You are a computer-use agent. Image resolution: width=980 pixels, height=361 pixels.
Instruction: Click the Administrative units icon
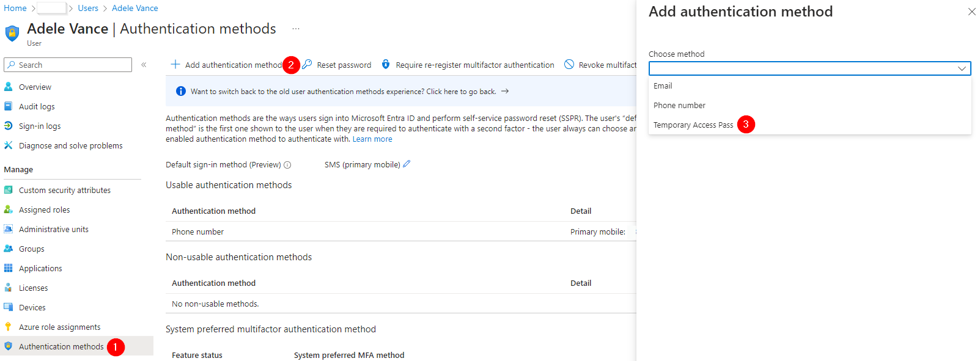tap(8, 229)
